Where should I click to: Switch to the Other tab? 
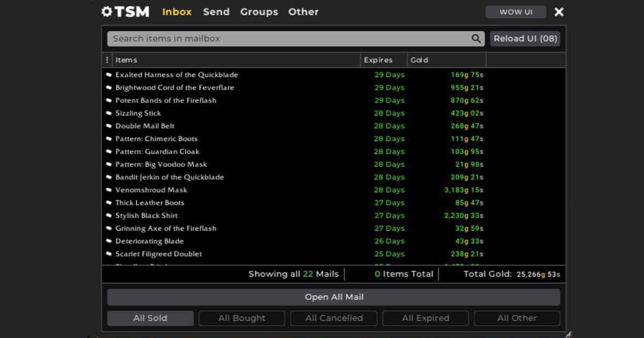point(303,12)
